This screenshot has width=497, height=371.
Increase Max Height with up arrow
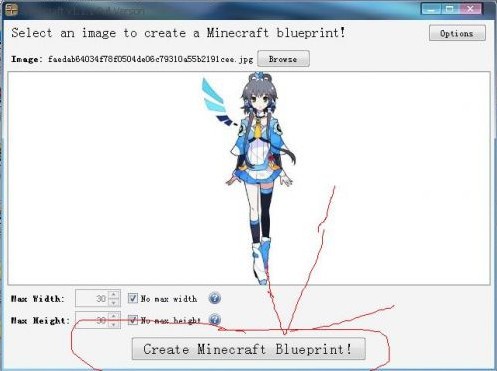114,316
